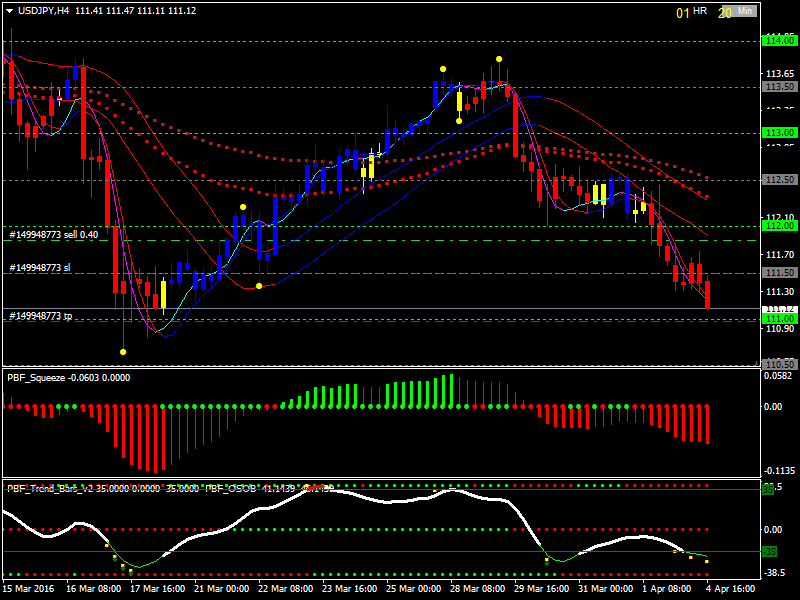Image resolution: width=800 pixels, height=600 pixels.
Task: Click the 23 Mar 16:00 time label
Action: click(x=349, y=588)
